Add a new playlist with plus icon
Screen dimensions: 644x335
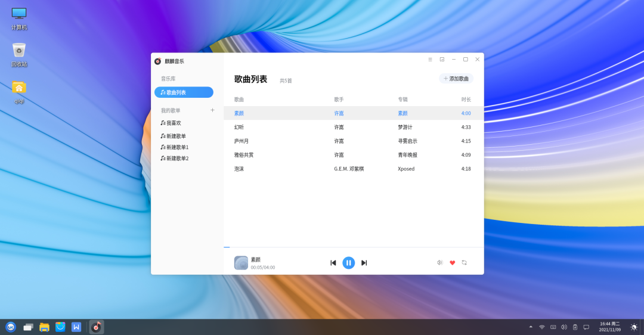212,110
